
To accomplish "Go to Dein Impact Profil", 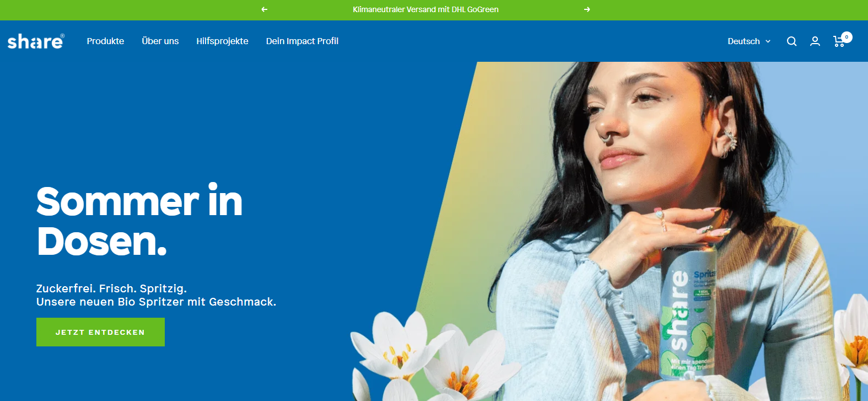I will [302, 41].
